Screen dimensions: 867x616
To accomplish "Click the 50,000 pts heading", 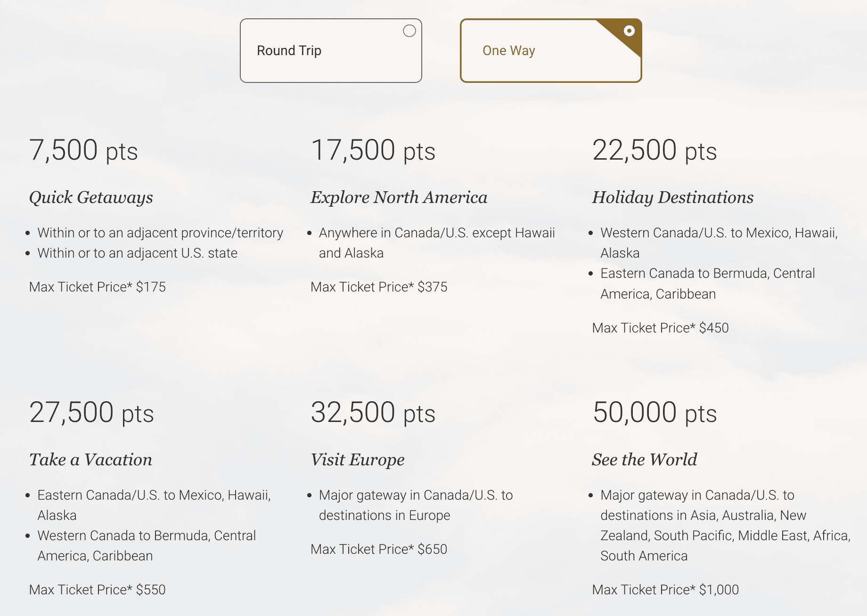I will [x=654, y=413].
